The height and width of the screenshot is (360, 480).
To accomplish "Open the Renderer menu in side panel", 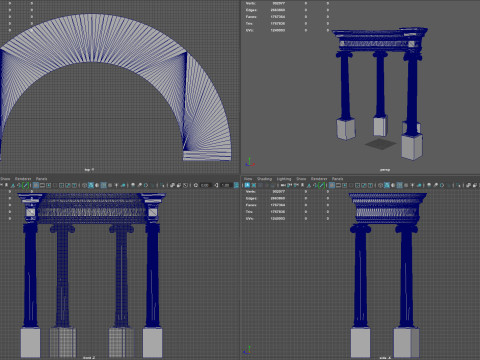I will click(319, 179).
